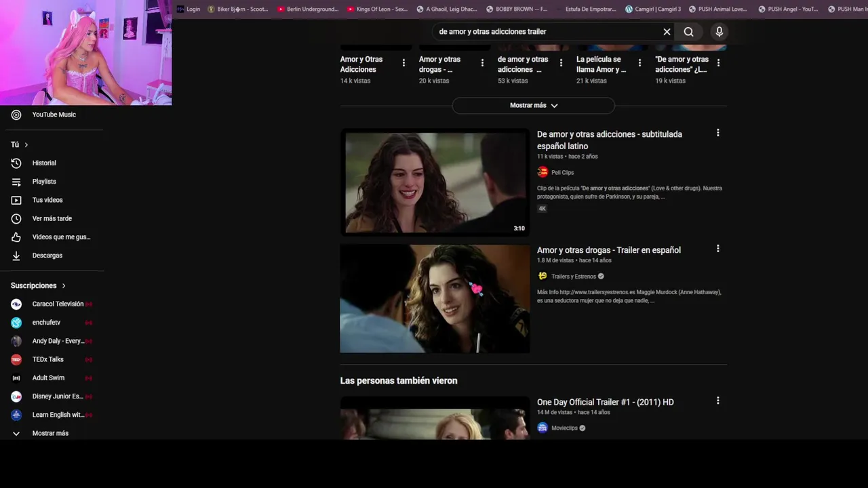Open the Biker Bjørn bookmark

(238, 9)
